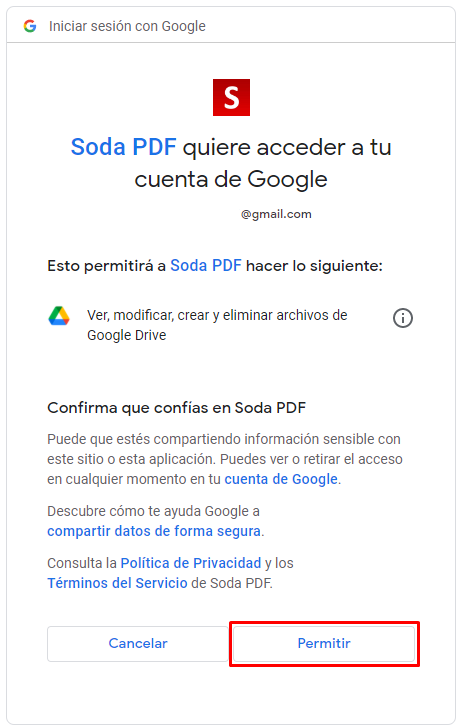
Task: View the 'Términos del Servicio' link
Action: click(x=117, y=583)
